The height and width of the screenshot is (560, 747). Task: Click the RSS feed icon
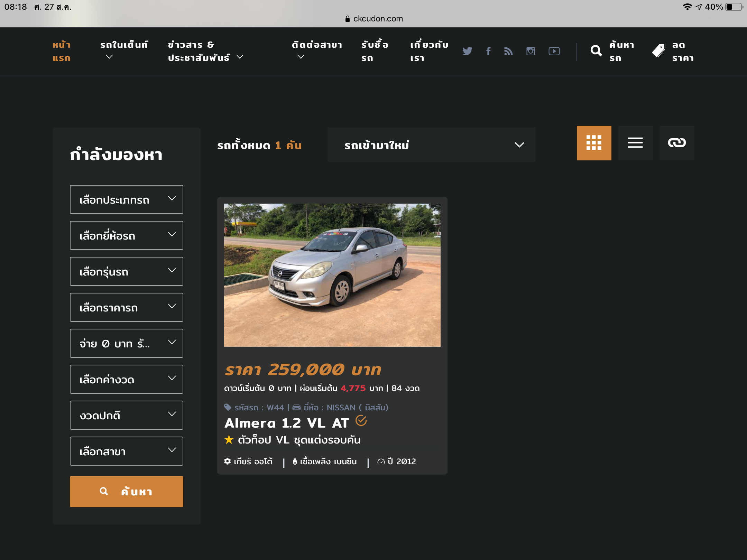click(508, 51)
